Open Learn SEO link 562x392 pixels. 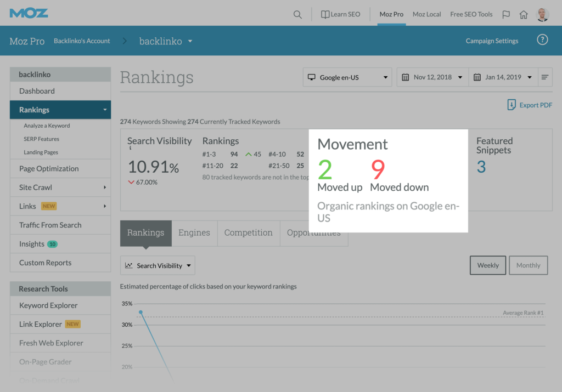point(340,15)
